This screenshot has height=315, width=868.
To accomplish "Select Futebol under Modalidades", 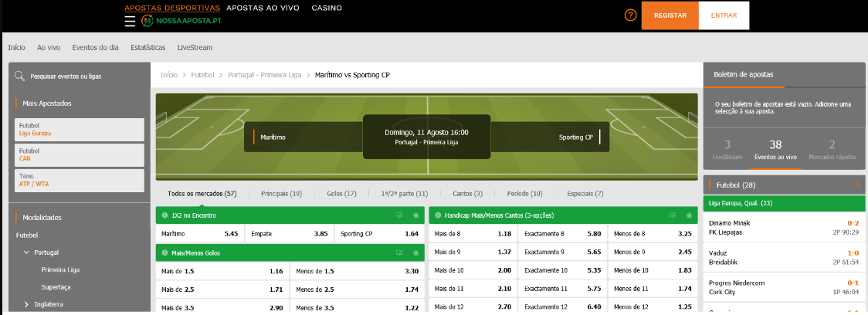I will 28,235.
